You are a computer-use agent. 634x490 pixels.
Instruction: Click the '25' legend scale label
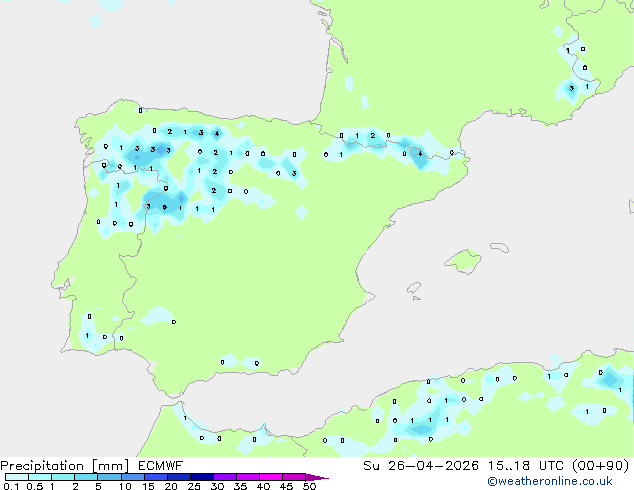coord(194,486)
